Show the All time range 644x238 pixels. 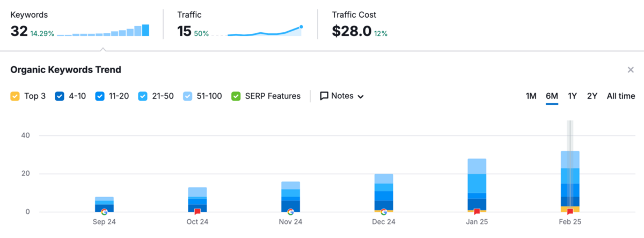(x=621, y=96)
